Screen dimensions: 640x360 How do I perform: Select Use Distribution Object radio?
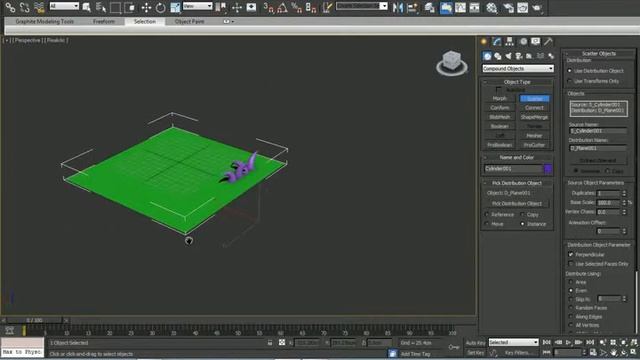tap(570, 71)
